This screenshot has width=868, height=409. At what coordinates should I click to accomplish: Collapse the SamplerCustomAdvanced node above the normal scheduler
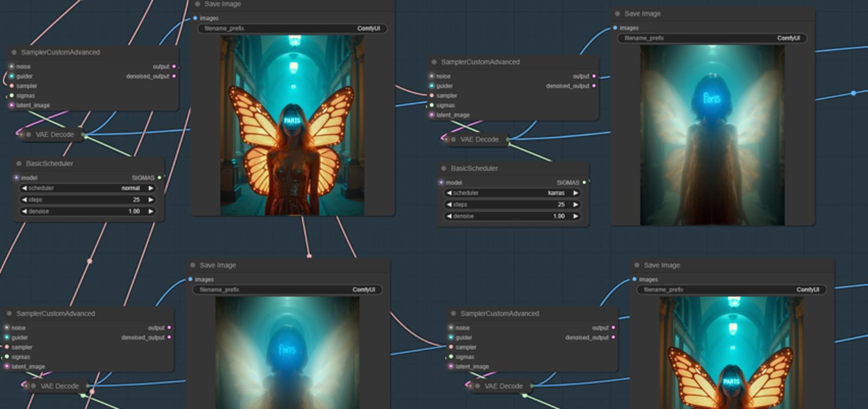14,52
